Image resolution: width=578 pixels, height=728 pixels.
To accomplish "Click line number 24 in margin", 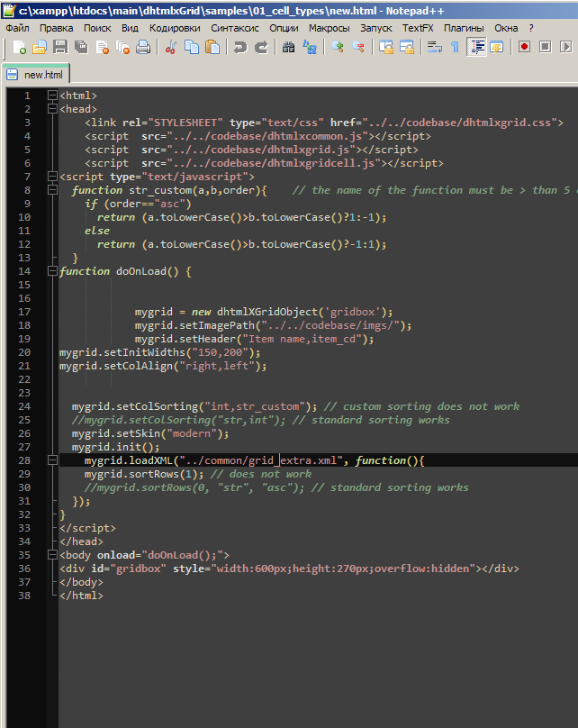I will [24, 406].
